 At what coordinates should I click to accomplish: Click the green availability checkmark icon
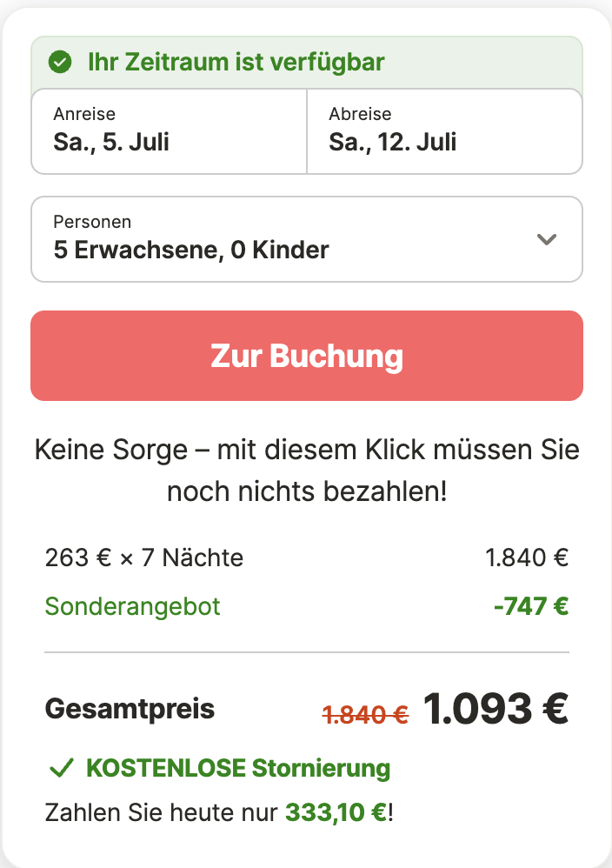click(60, 62)
